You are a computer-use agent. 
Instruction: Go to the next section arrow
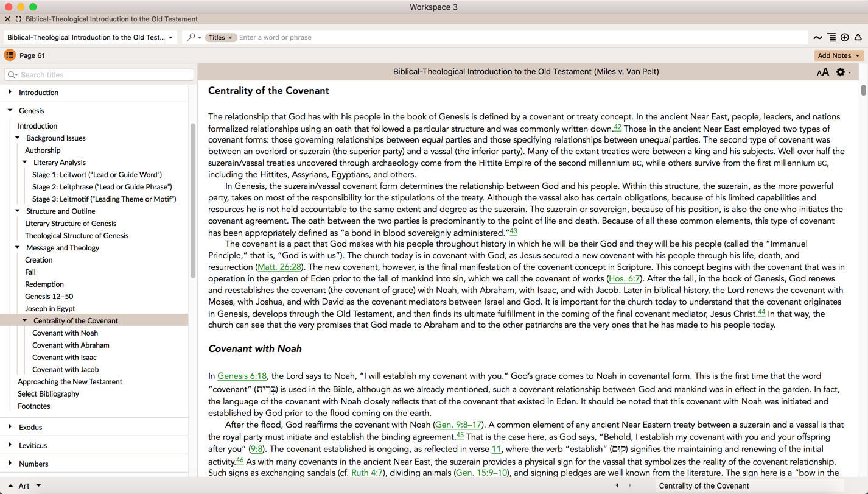pyautogui.click(x=630, y=485)
